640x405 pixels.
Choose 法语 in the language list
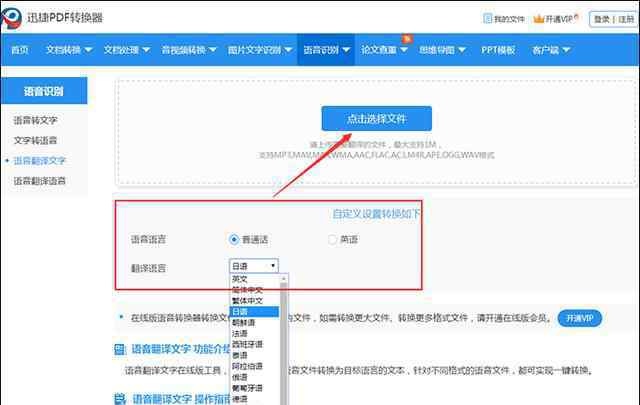click(241, 333)
